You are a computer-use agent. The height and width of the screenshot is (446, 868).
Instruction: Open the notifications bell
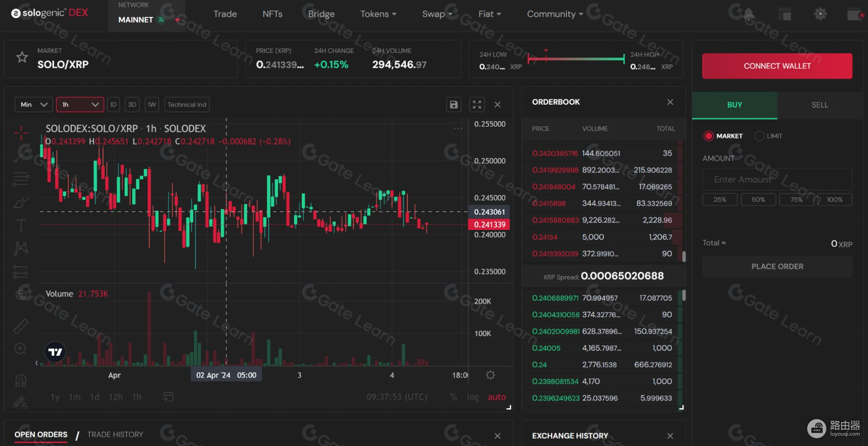coord(748,14)
